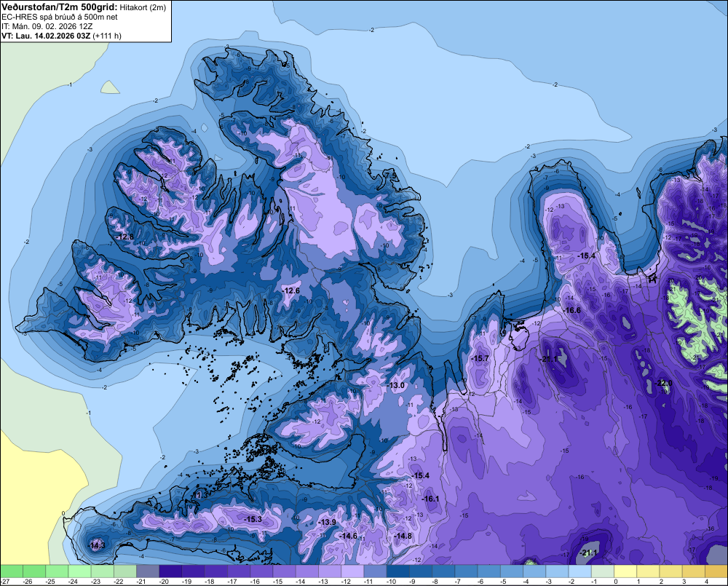Click the legend swatch starting at -17
Screen dimensions: 728x586
pyautogui.click(x=239, y=571)
